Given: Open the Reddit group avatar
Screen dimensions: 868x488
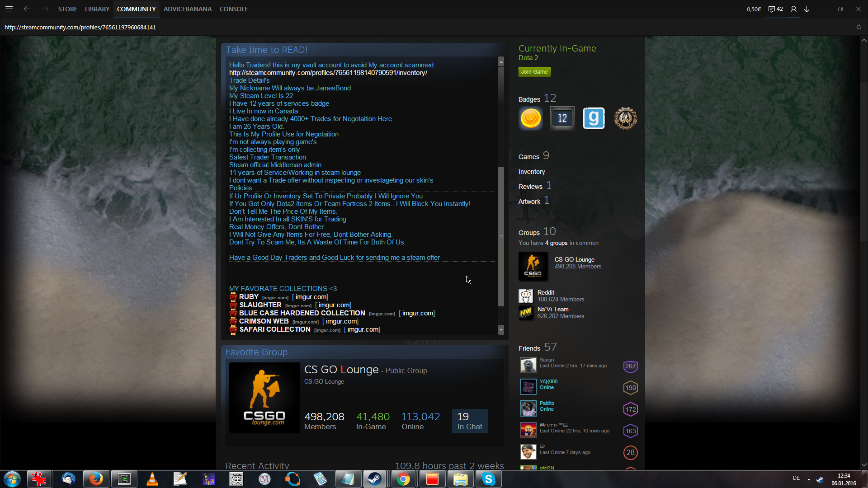Looking at the screenshot, I should [x=526, y=296].
